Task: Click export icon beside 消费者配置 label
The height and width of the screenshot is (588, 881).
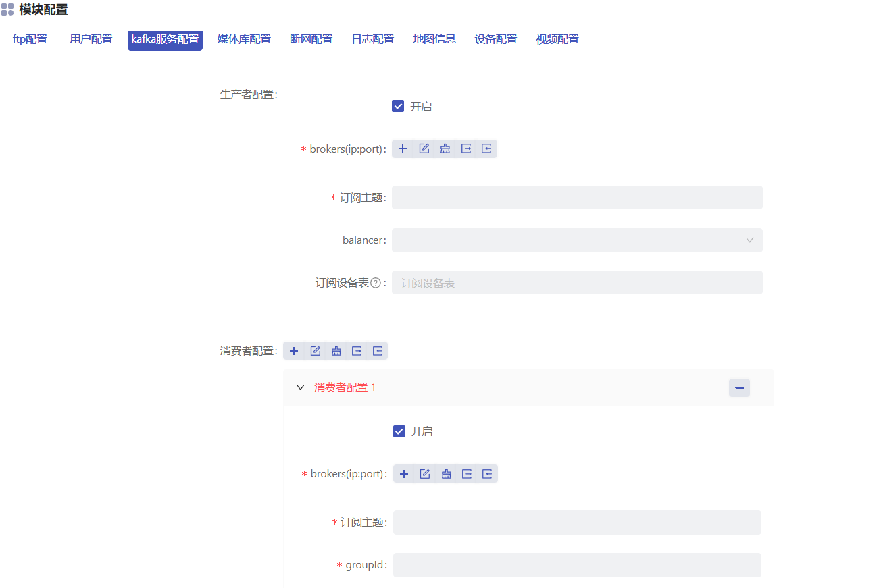Action: point(357,351)
